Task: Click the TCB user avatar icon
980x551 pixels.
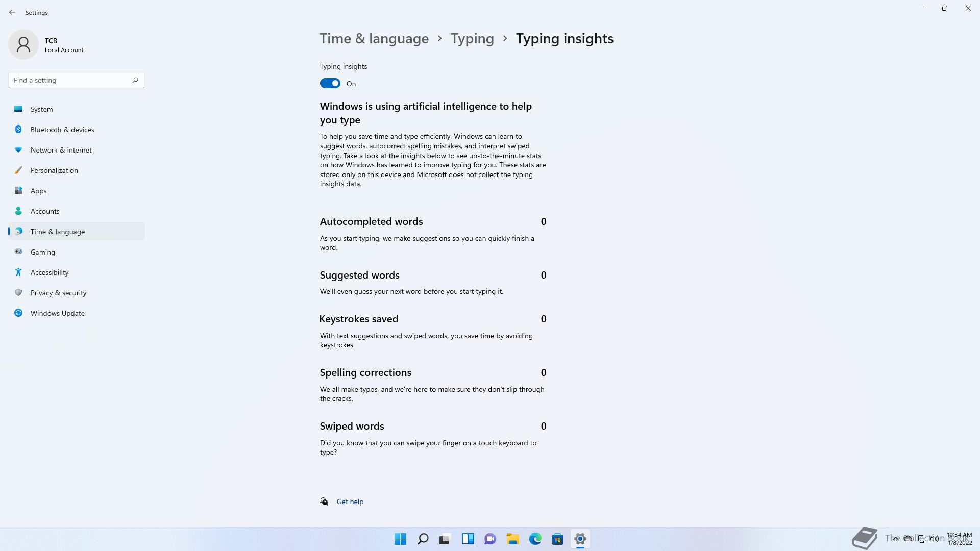Action: (x=23, y=44)
